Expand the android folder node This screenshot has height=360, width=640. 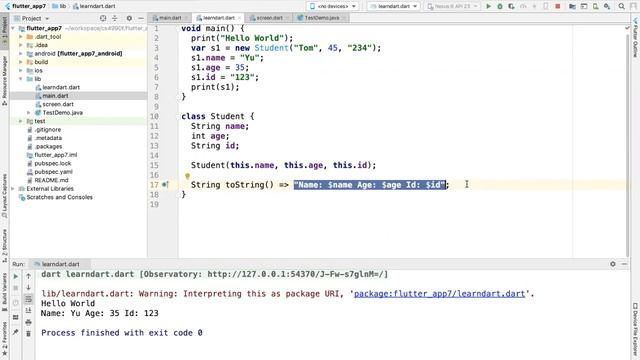click(x=21, y=53)
